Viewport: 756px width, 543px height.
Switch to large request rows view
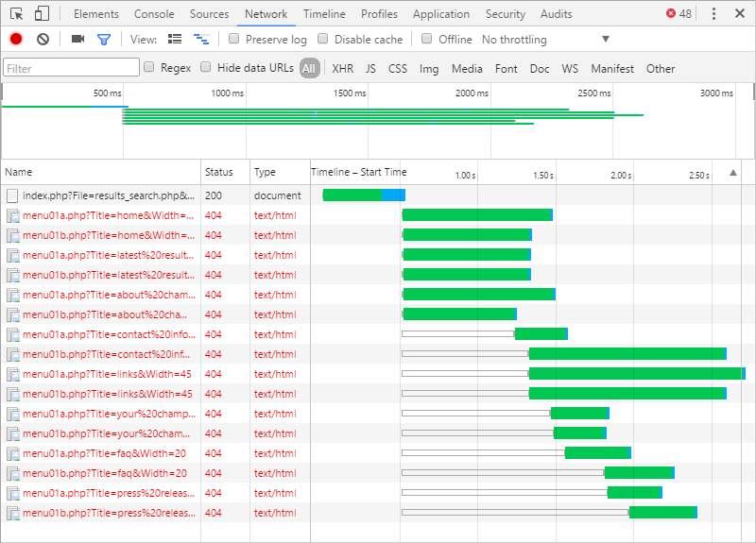(x=175, y=40)
